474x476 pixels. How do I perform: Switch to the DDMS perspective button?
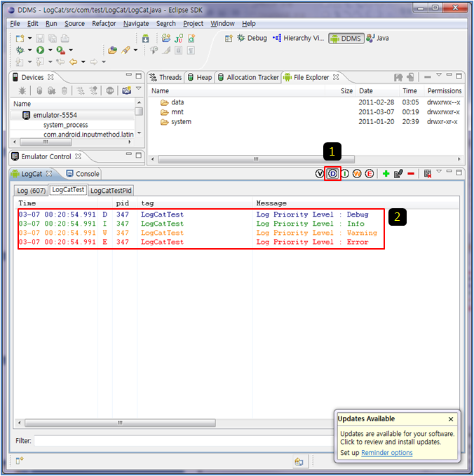[346, 39]
